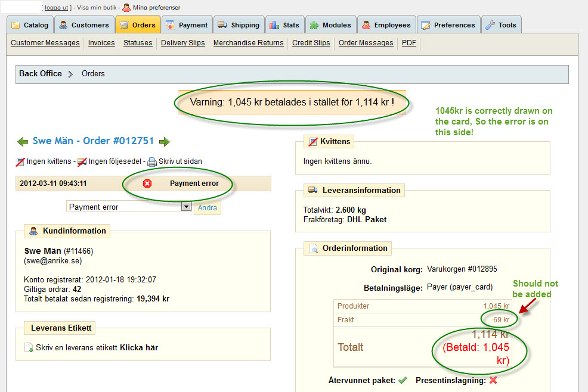Open the PDF submenu link

tap(408, 43)
